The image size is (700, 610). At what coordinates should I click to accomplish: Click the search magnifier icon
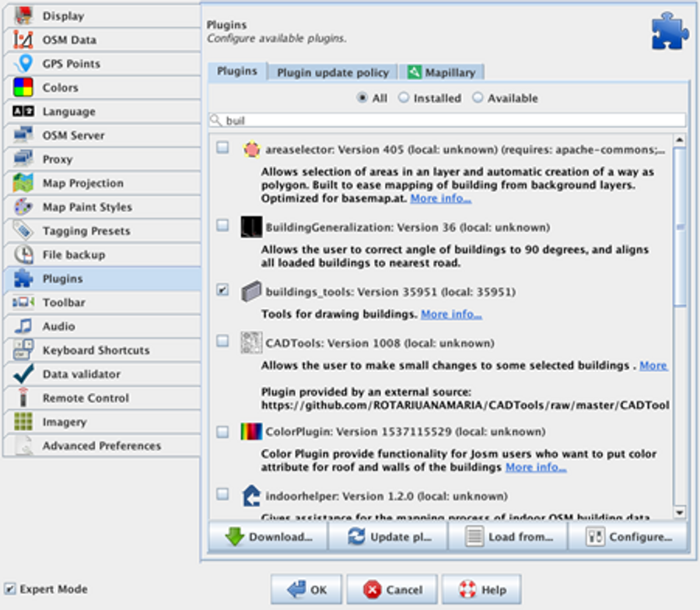pos(216,120)
